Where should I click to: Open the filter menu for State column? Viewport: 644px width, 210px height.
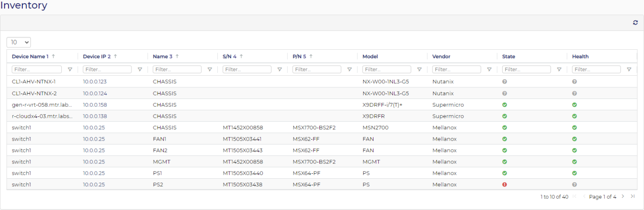pos(559,69)
